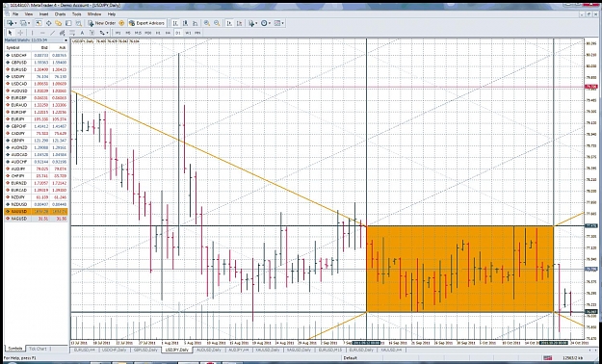
Task: Zoom out on the chart
Action: click(217, 23)
